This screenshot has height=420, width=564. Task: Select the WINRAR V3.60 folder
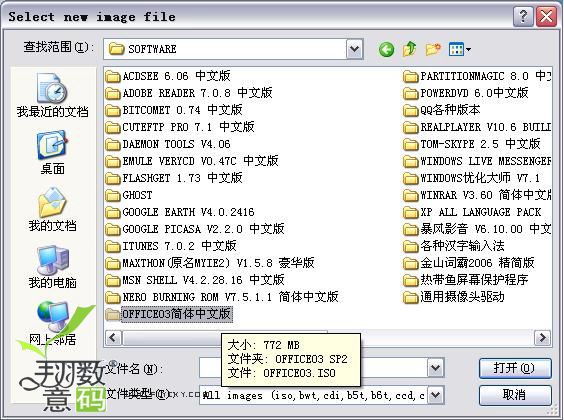click(x=477, y=195)
